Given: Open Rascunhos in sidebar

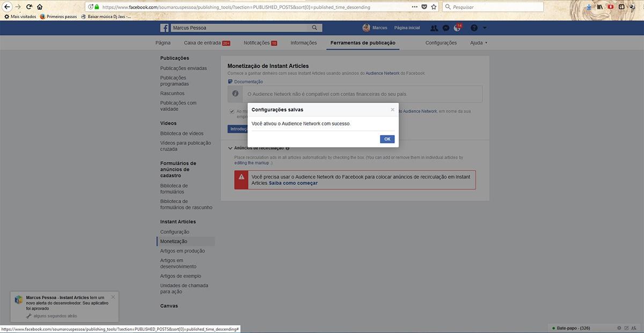Looking at the screenshot, I should point(172,93).
